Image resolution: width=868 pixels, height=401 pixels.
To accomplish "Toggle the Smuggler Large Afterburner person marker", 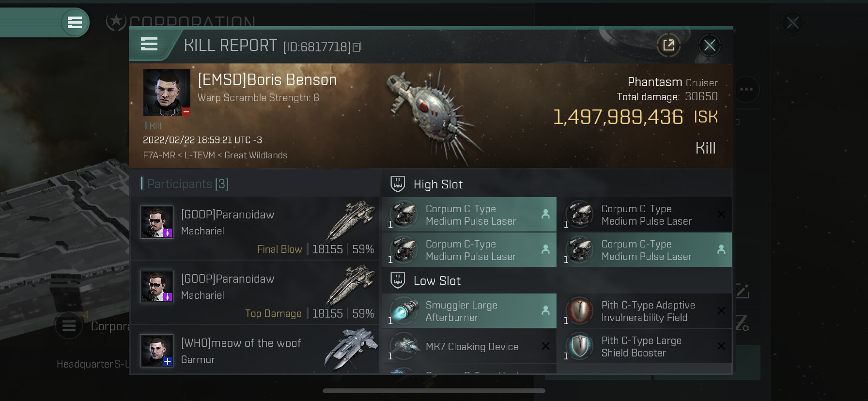I will tap(545, 310).
